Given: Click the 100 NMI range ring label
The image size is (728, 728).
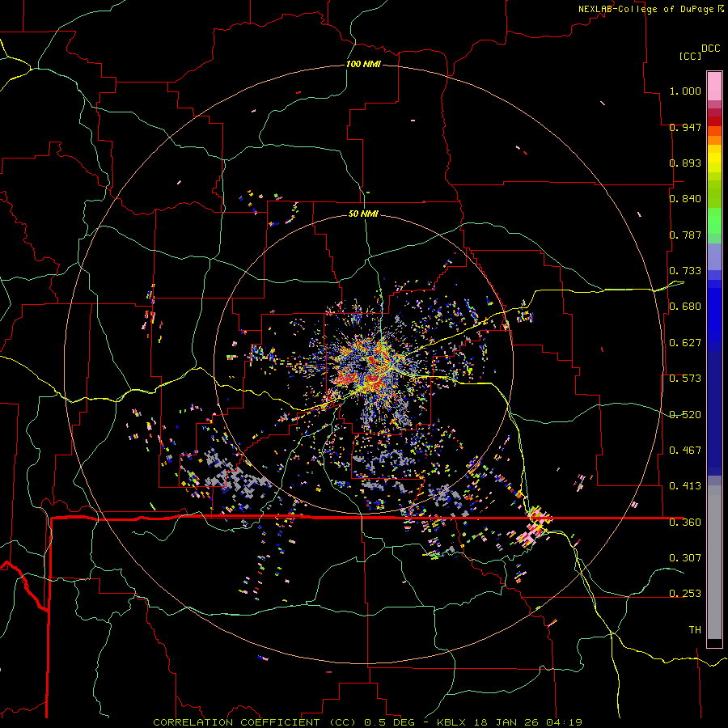Looking at the screenshot, I should click(363, 64).
